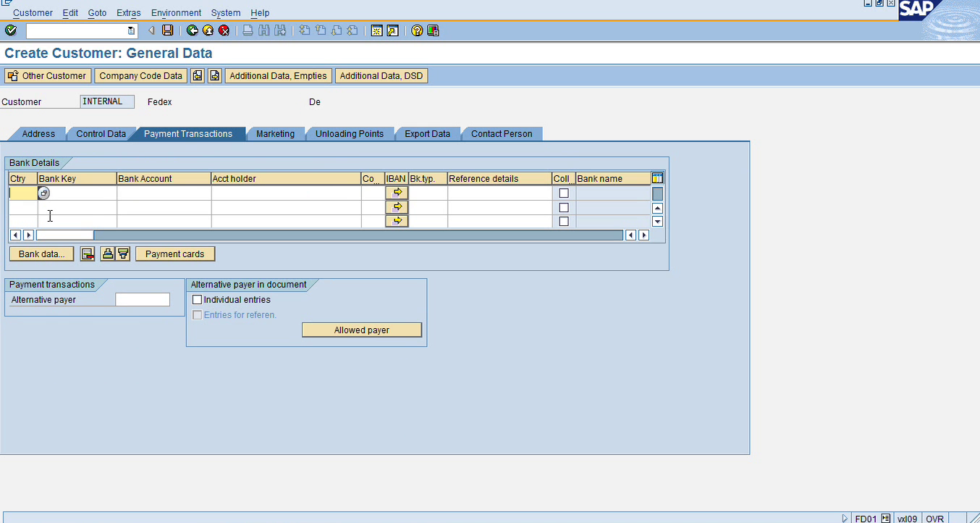Click the Alternative payer input field

tap(143, 300)
